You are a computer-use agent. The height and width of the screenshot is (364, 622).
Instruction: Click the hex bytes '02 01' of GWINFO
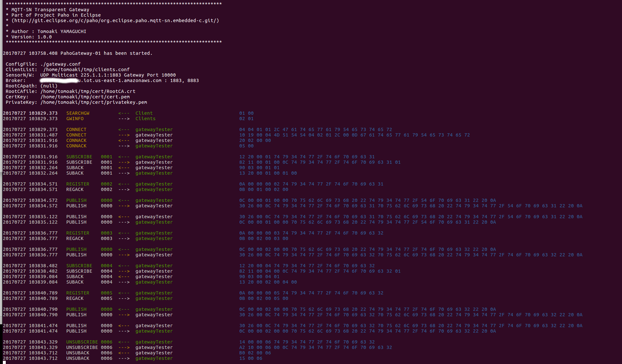click(x=246, y=119)
